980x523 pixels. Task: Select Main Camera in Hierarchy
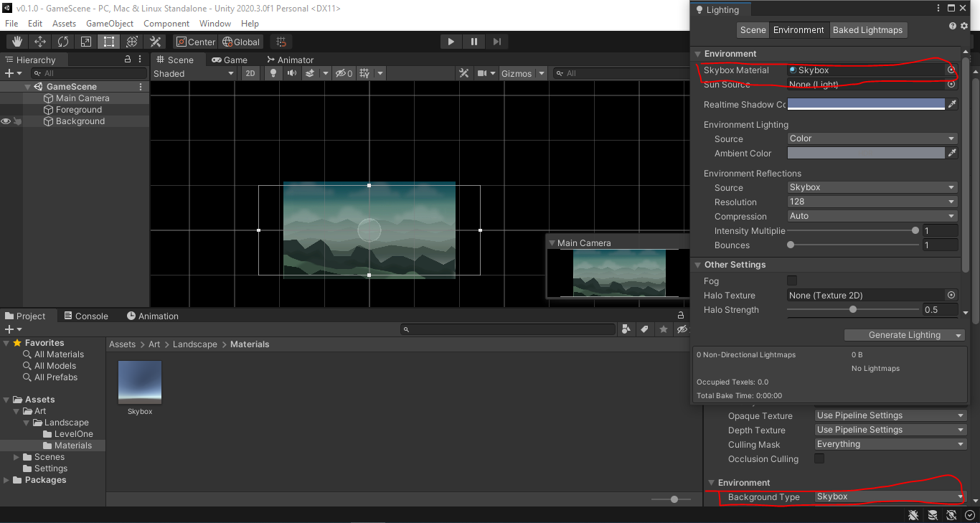click(x=83, y=98)
